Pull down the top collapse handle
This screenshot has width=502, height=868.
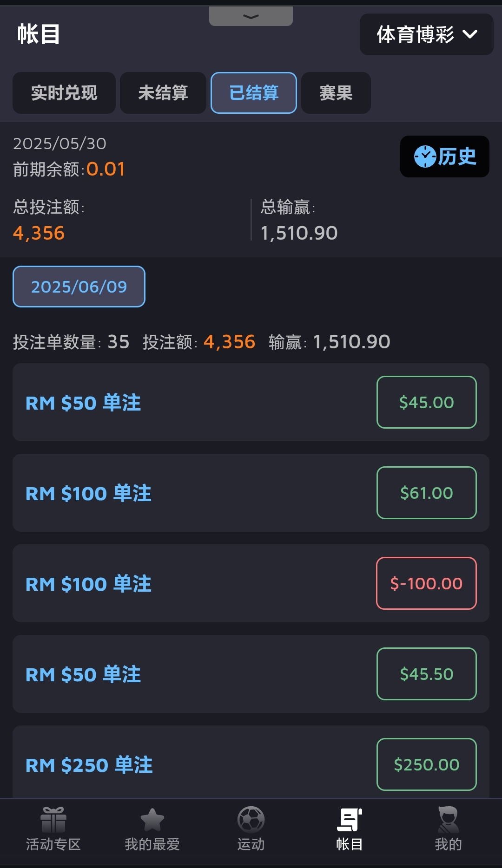tap(251, 17)
